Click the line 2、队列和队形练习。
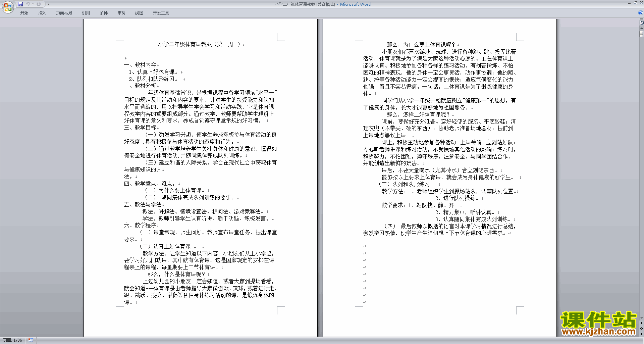The image size is (644, 344). pyautogui.click(x=154, y=79)
